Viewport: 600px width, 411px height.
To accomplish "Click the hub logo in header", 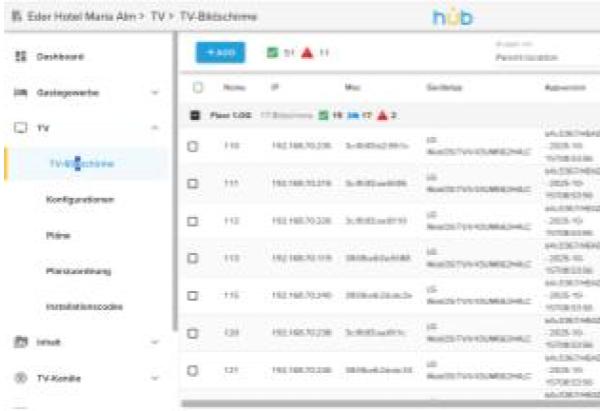I will [453, 17].
